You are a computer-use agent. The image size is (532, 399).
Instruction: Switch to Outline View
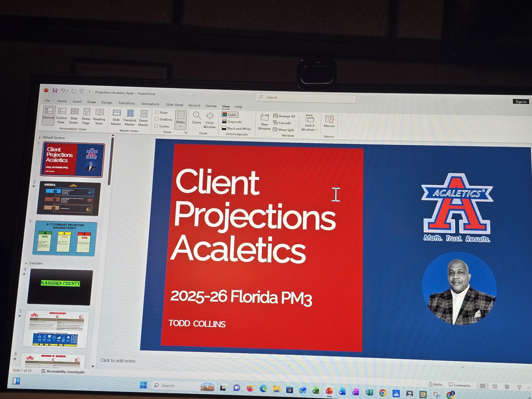61,115
